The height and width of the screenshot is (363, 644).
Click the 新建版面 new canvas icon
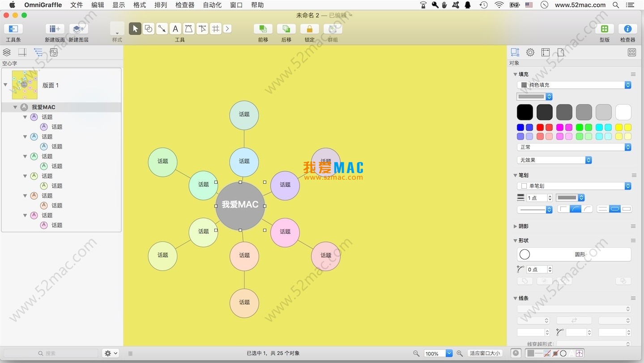[x=55, y=29]
